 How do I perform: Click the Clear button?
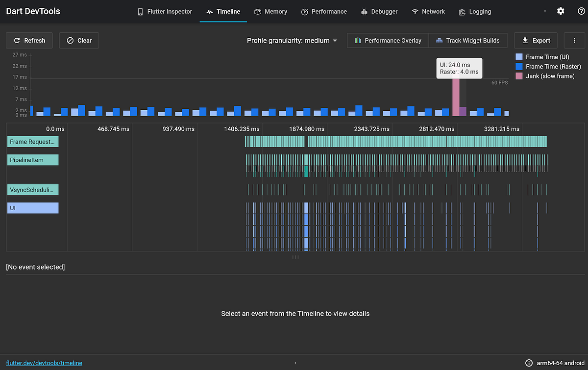click(x=79, y=41)
